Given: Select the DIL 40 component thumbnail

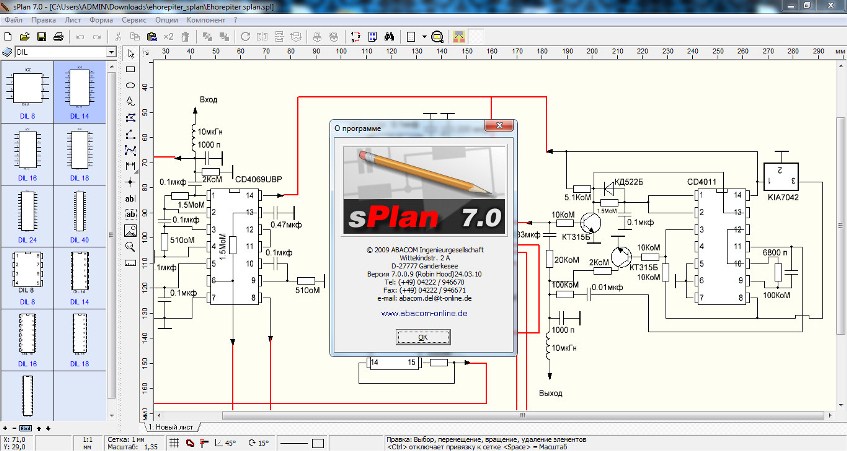Looking at the screenshot, I should coord(79,217).
